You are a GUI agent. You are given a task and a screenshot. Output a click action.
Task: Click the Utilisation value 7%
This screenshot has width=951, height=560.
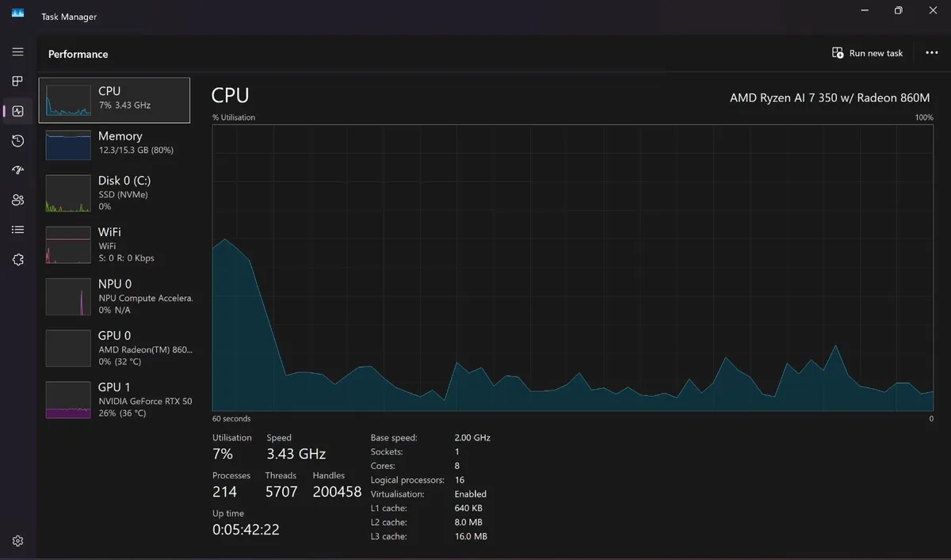click(223, 454)
